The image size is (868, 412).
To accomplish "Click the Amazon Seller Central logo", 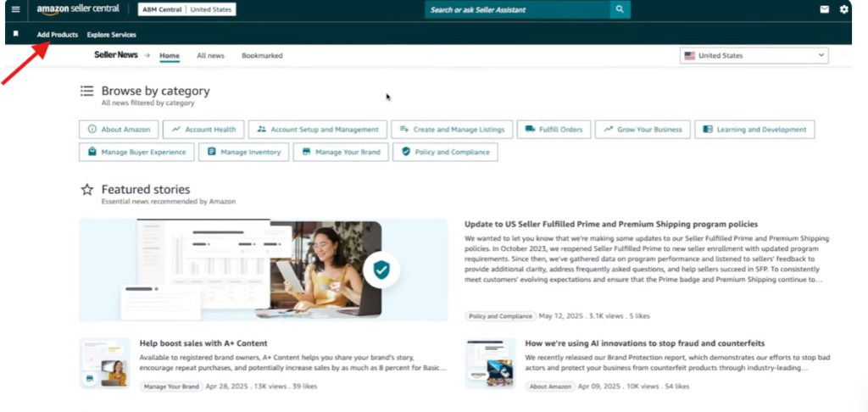I will click(78, 9).
